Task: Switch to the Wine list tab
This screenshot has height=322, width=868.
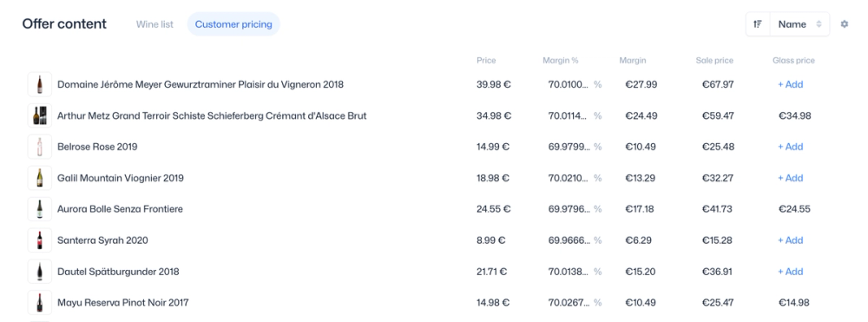Action: pos(155,24)
